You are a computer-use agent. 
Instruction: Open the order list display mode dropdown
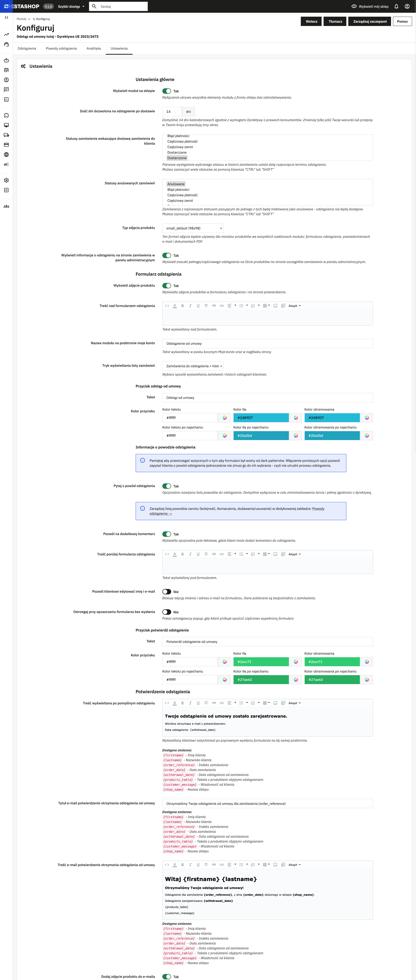(193, 366)
